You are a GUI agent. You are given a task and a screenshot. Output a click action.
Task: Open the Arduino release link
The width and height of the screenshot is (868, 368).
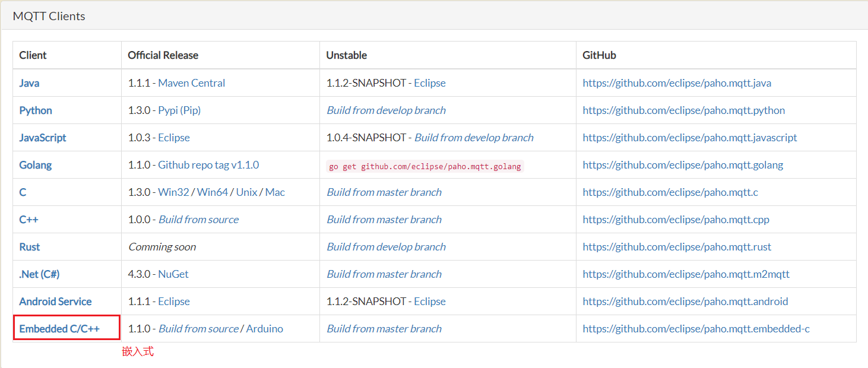pos(264,329)
